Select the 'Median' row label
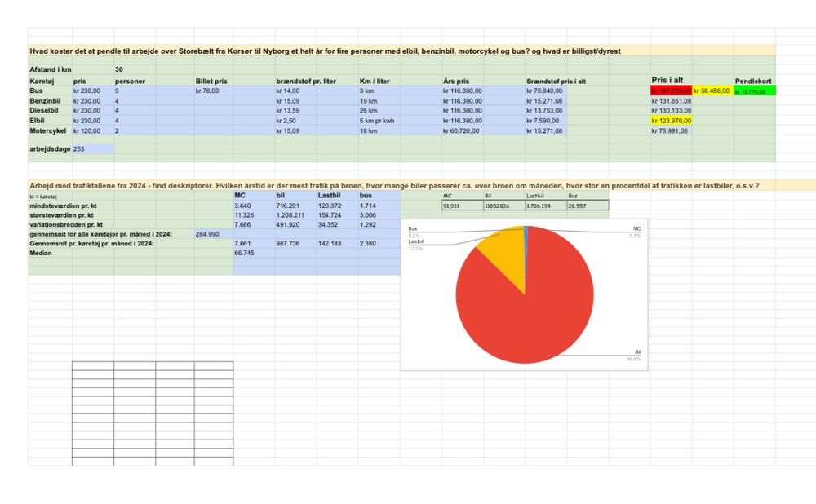 (41, 253)
